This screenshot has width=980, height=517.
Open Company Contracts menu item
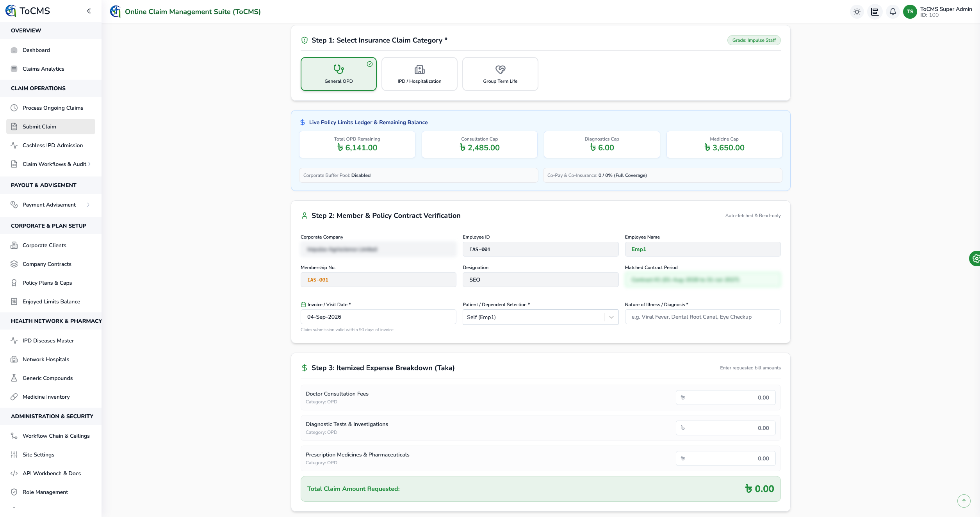pos(51,264)
